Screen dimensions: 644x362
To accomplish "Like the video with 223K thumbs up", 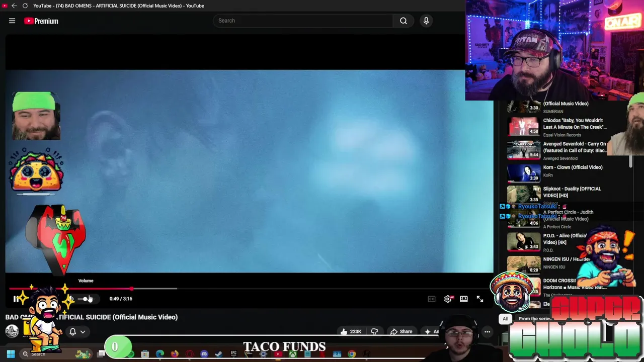I will [x=351, y=332].
